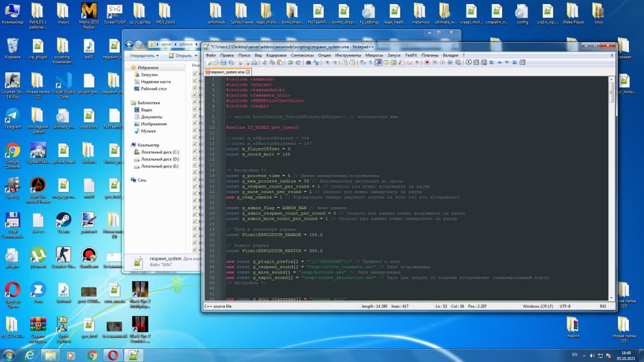Click the UTF-8 encoding in status bar
This screenshot has width=644, height=362.
pyautogui.click(x=565, y=306)
